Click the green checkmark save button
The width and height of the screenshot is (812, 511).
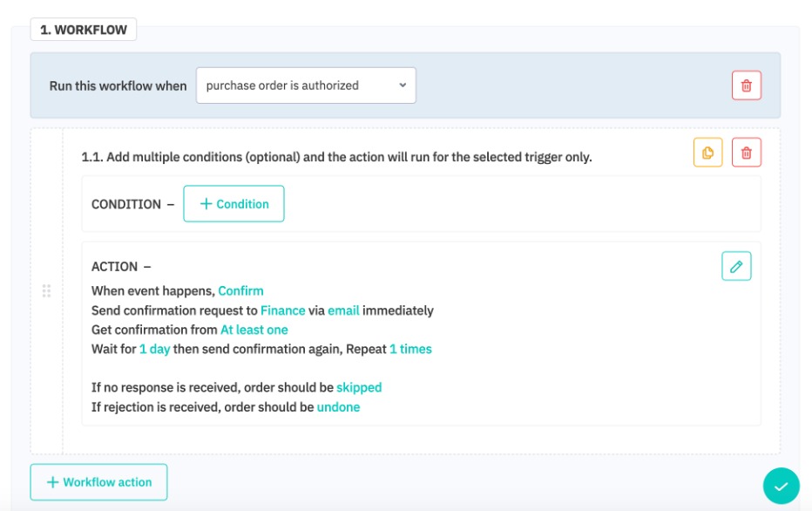781,486
